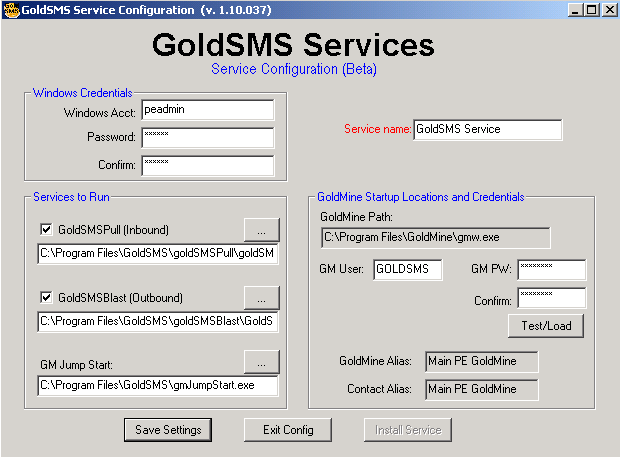620x457 pixels.
Task: Click the 'GoldMine Path:' label
Action: click(x=356, y=217)
